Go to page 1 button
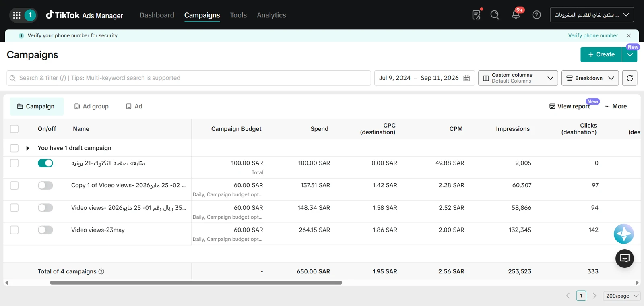Viewport: 644px width, 306px height. (x=581, y=296)
